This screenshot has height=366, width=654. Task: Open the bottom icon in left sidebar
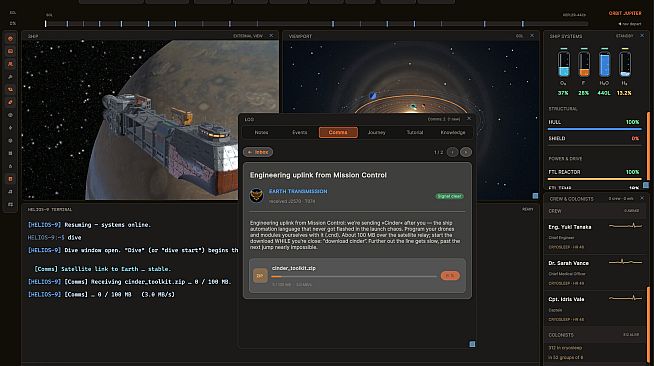[10, 204]
